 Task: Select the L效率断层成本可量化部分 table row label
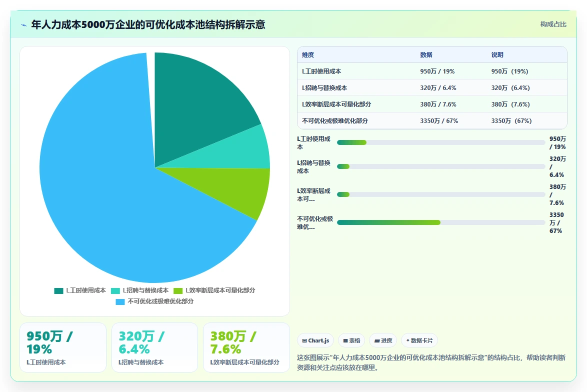pyautogui.click(x=336, y=104)
